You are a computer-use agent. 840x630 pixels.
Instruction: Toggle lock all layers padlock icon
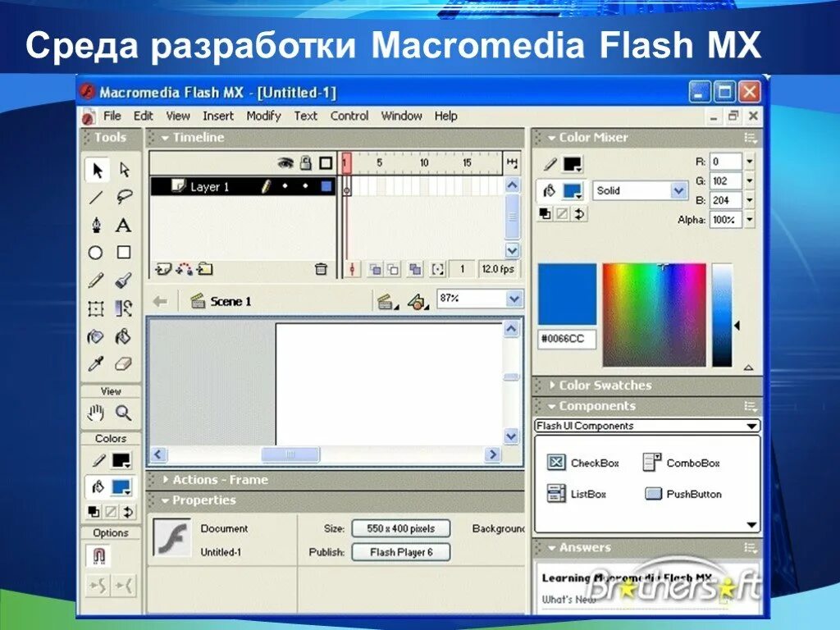306,163
